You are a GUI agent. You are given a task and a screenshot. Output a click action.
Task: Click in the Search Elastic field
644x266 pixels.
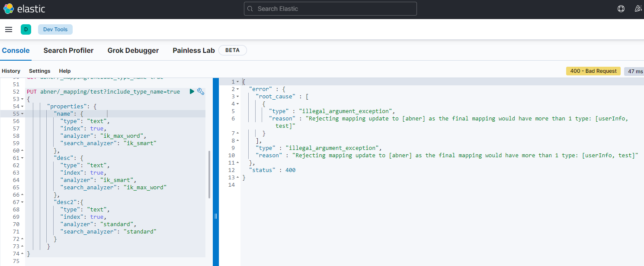330,9
